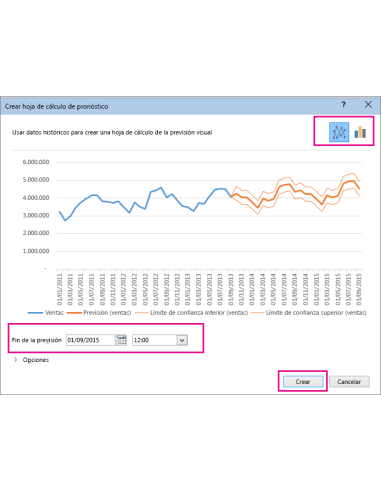Close the forecast dialog with X
Image resolution: width=381 pixels, height=492 pixels.
[368, 105]
